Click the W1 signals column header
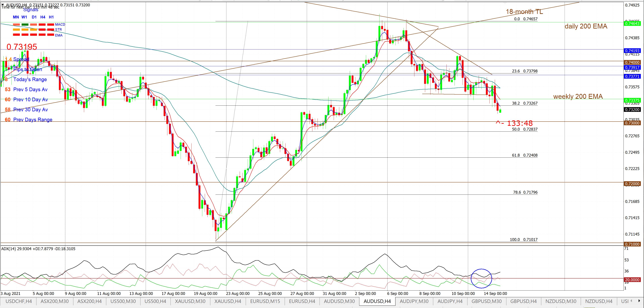 pos(24,17)
